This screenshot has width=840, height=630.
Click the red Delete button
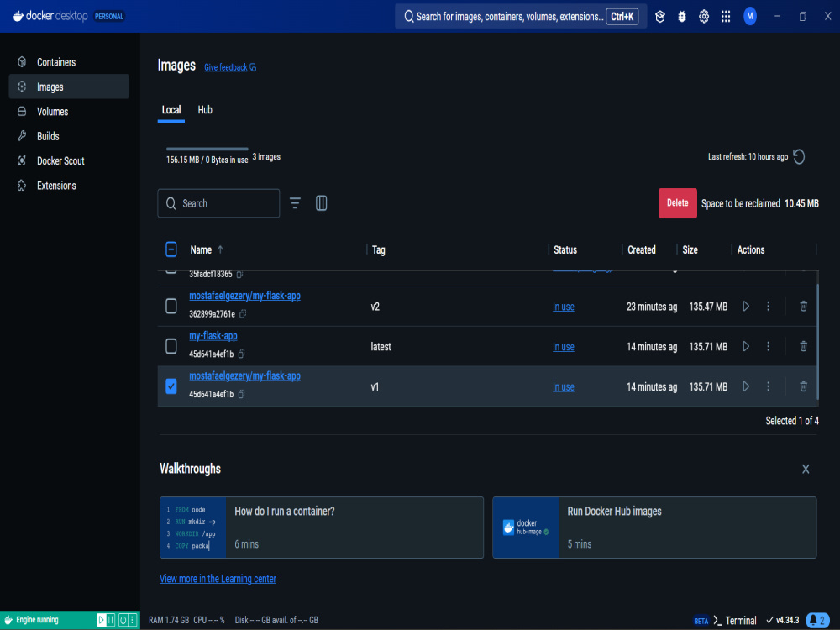677,203
